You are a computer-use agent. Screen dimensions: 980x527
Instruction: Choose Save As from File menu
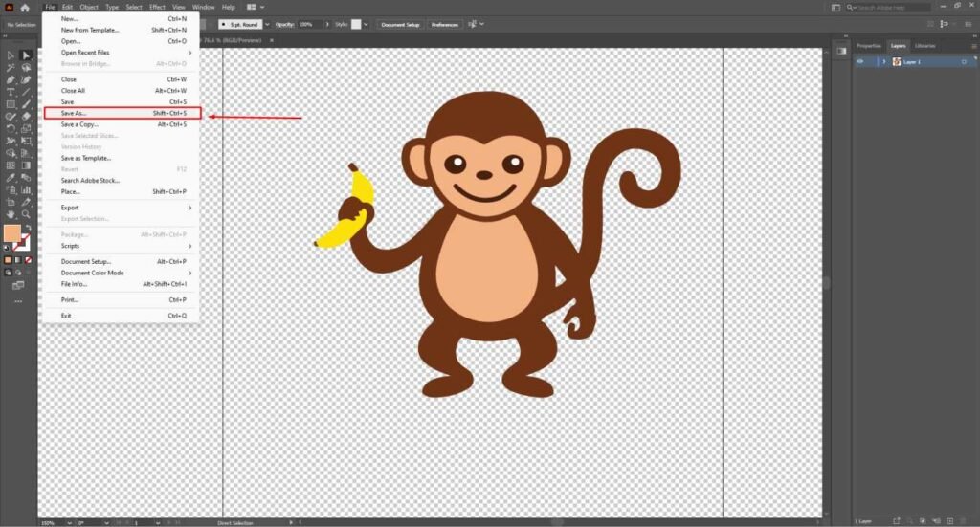pos(122,113)
